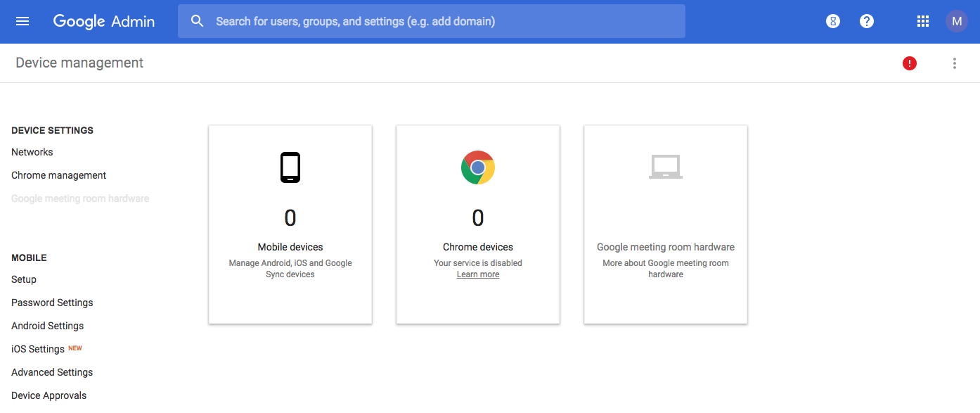Click the Device management page title
The width and height of the screenshot is (980, 413).
tap(79, 63)
